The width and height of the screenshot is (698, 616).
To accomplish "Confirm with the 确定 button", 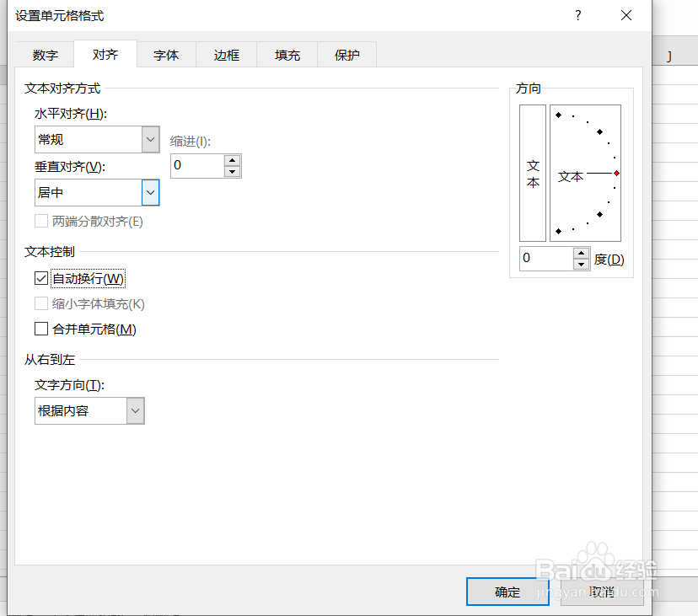I will [x=507, y=592].
